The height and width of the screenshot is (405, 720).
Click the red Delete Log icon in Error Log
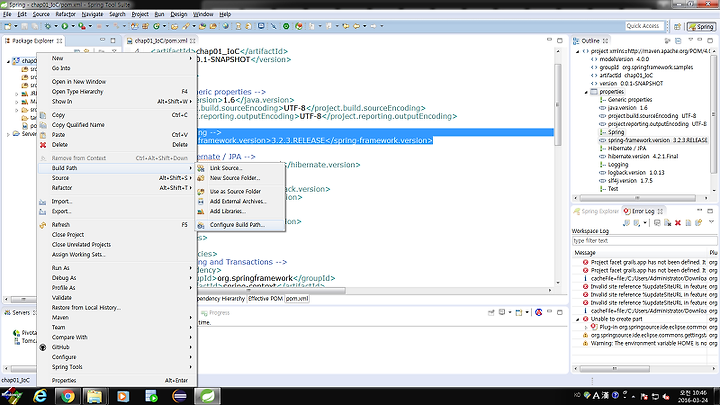click(677, 223)
